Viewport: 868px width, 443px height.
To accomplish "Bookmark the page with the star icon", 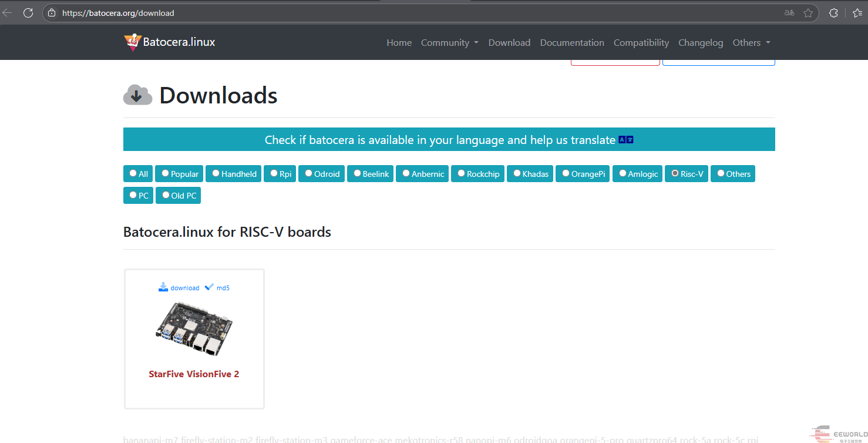I will pyautogui.click(x=808, y=13).
